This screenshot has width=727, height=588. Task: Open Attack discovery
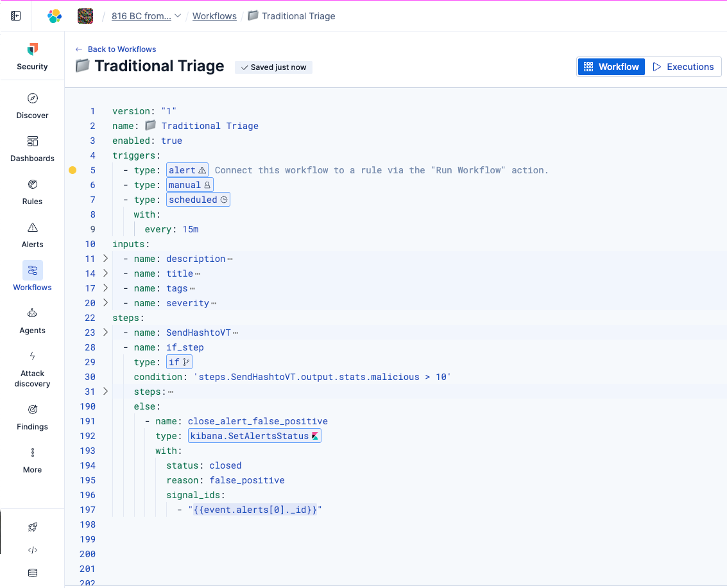[x=32, y=368]
